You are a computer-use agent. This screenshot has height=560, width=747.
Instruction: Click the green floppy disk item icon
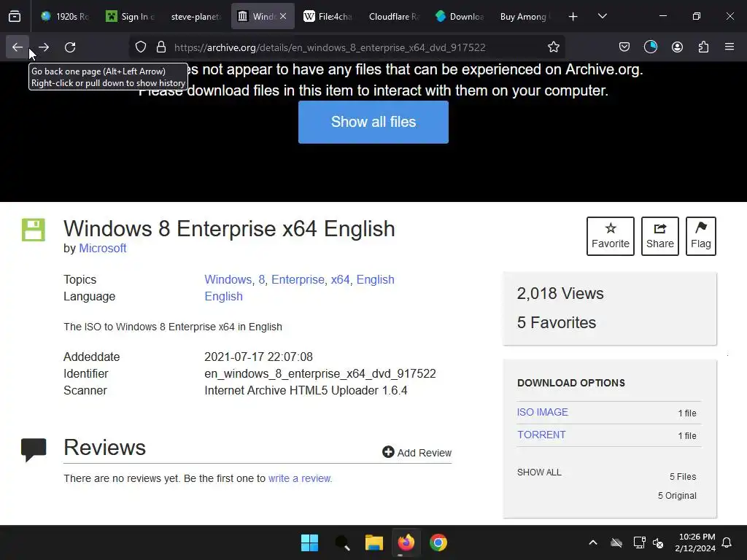pos(34,230)
